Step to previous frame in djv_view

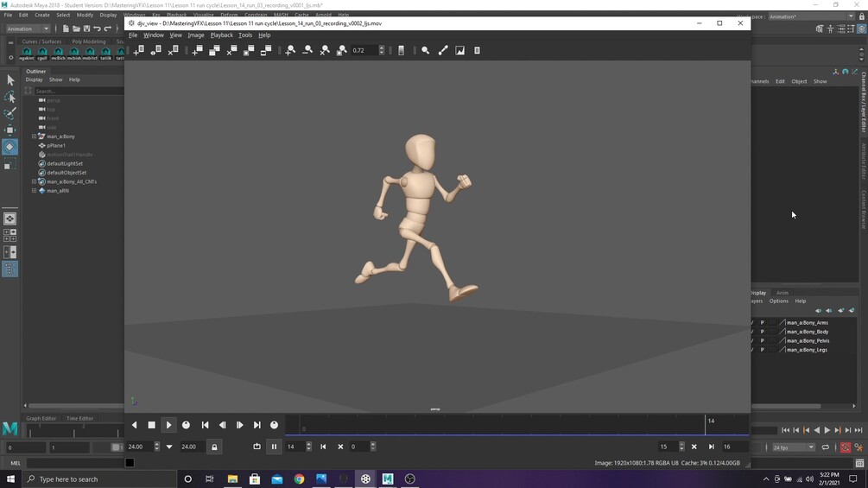click(222, 425)
